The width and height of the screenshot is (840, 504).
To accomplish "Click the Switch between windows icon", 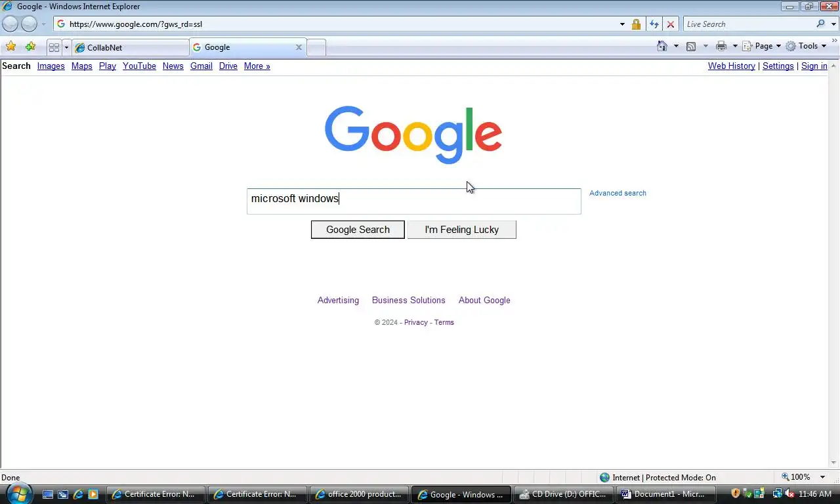I will 63,494.
